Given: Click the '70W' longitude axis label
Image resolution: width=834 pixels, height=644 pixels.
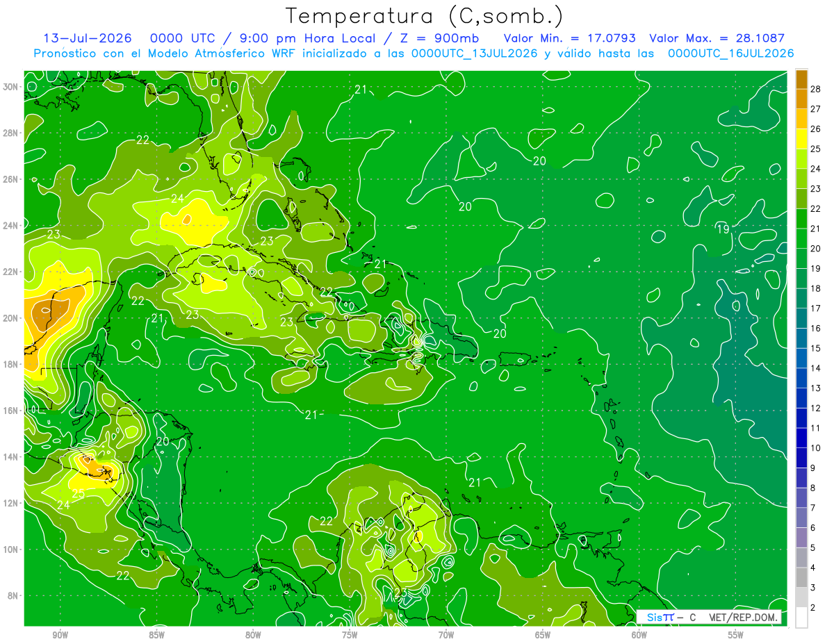Looking at the screenshot, I should click(x=446, y=635).
